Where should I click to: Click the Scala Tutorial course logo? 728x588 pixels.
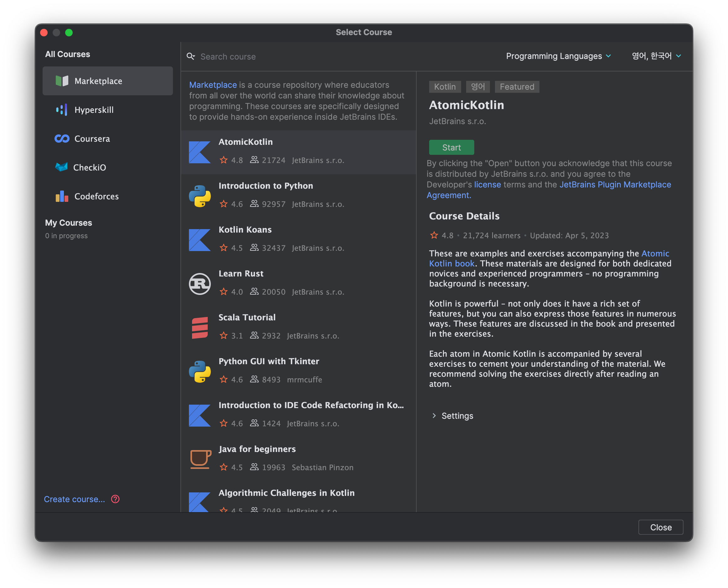pyautogui.click(x=200, y=328)
